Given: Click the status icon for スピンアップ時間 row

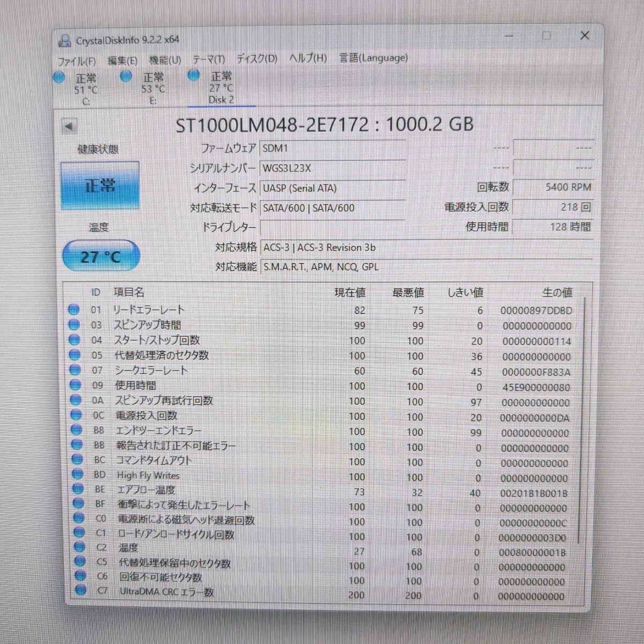Looking at the screenshot, I should [75, 325].
